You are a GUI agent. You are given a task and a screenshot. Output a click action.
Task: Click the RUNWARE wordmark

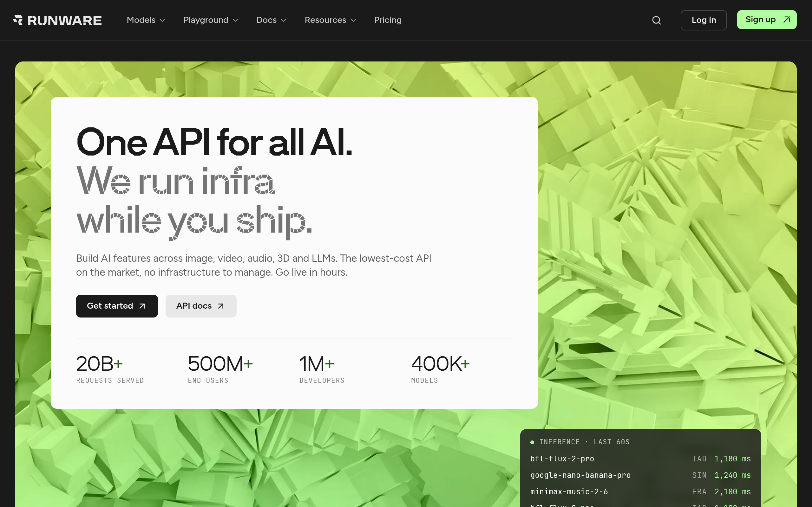(x=64, y=21)
